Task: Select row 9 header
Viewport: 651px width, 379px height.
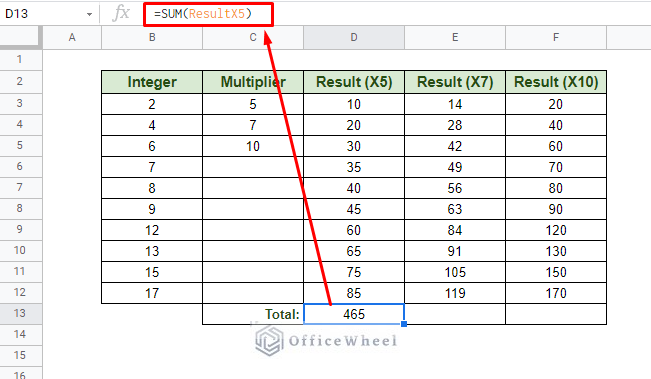Action: point(21,230)
